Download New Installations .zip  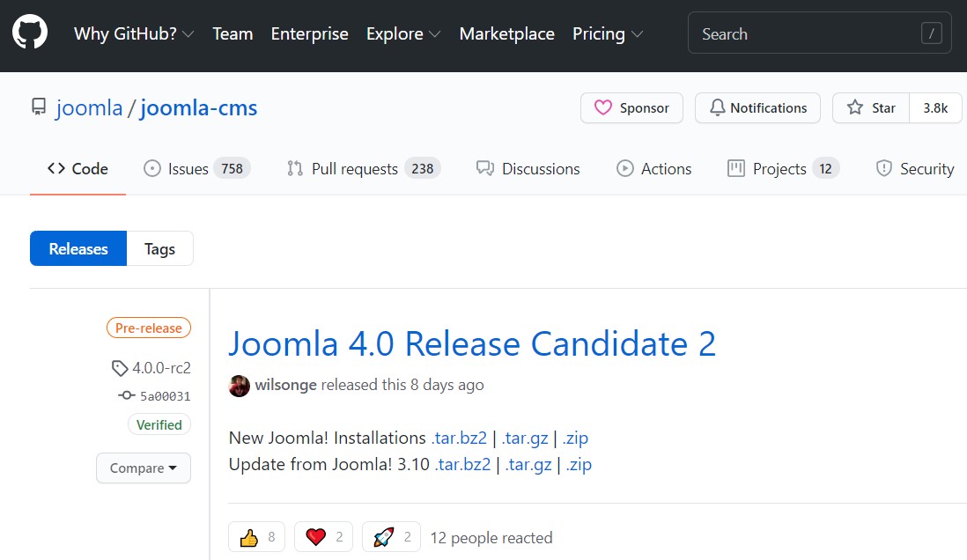(x=575, y=438)
